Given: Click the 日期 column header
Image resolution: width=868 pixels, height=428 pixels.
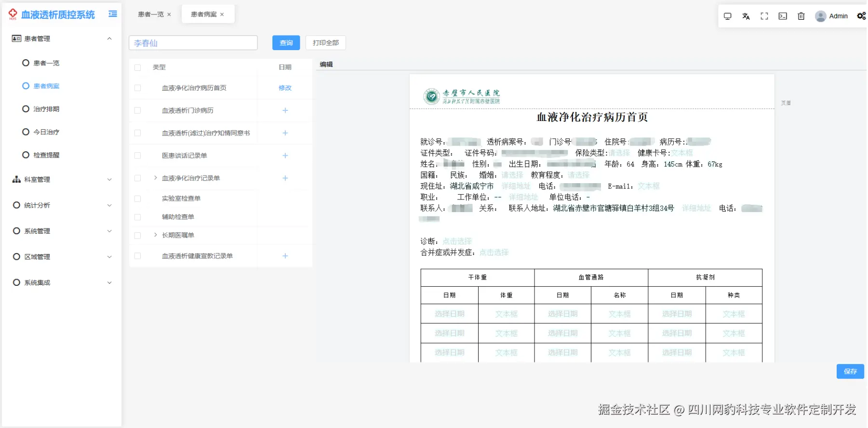Looking at the screenshot, I should point(285,67).
